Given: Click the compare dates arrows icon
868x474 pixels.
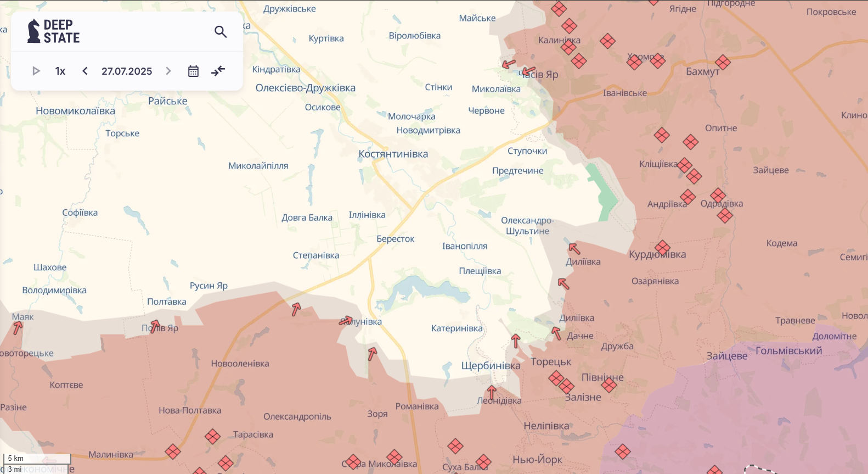Looking at the screenshot, I should (x=218, y=71).
